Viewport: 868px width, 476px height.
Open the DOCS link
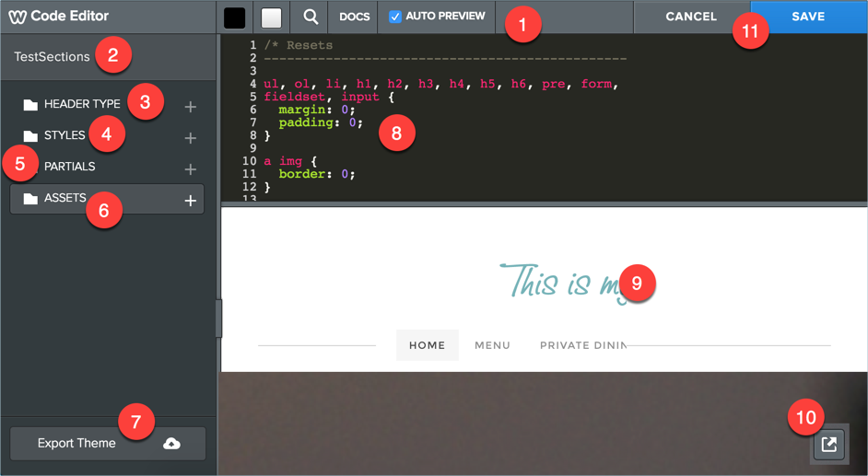(x=354, y=17)
